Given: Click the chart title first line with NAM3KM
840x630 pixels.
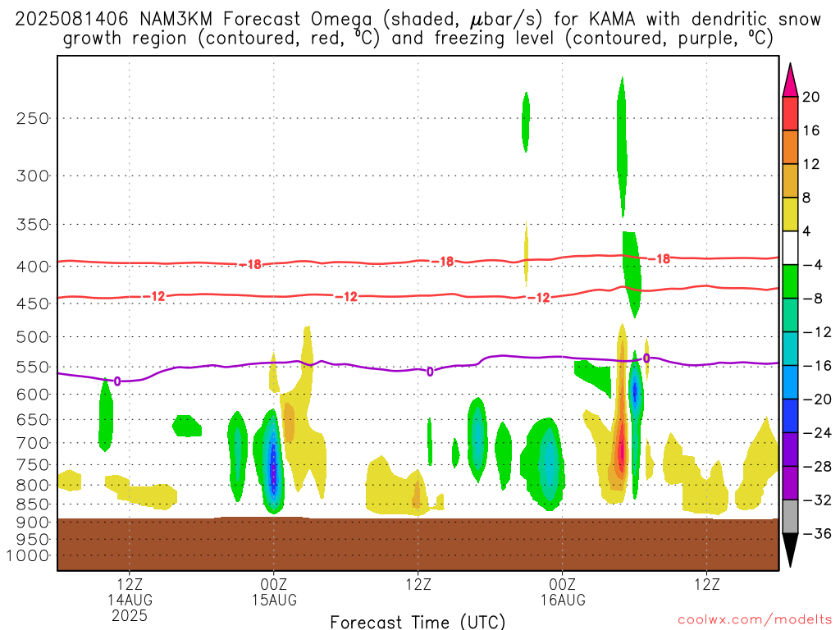Looking at the screenshot, I should pyautogui.click(x=418, y=20).
